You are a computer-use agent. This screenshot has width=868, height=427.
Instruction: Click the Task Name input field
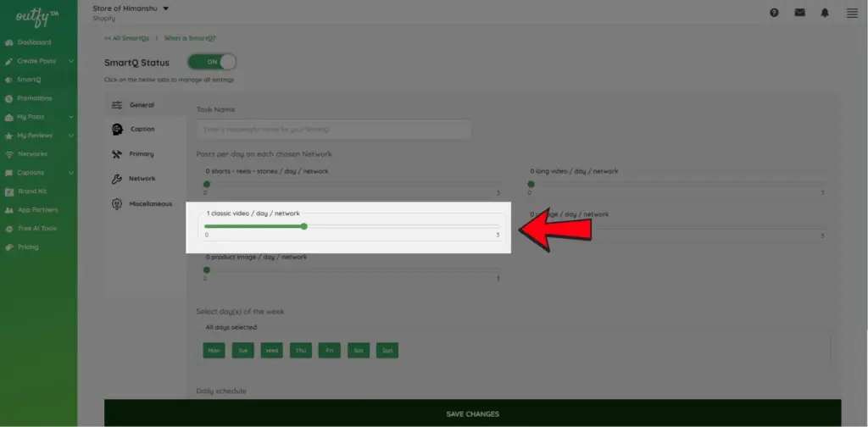333,129
